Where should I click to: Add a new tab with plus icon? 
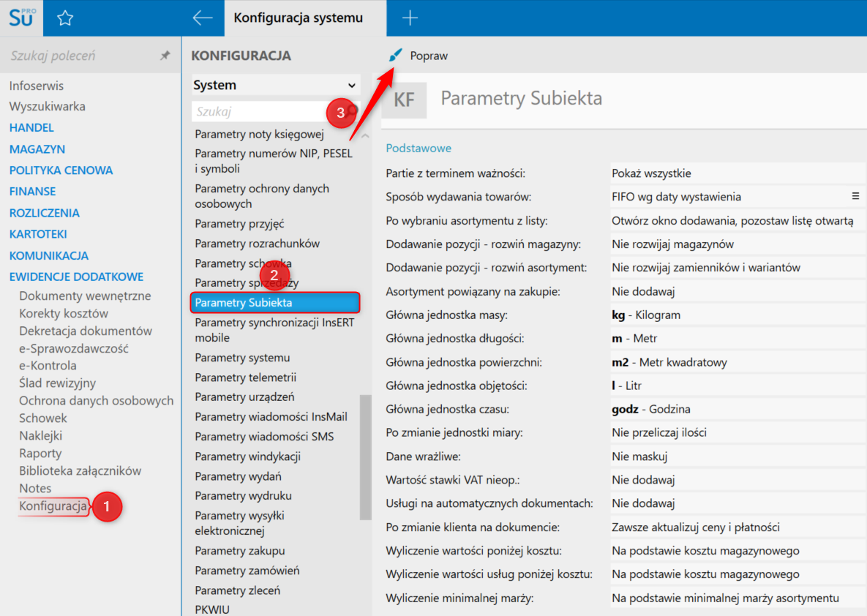click(410, 18)
